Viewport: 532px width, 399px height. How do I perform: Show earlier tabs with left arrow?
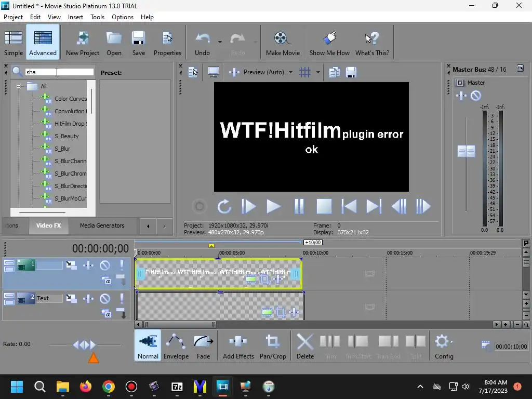[x=148, y=226]
